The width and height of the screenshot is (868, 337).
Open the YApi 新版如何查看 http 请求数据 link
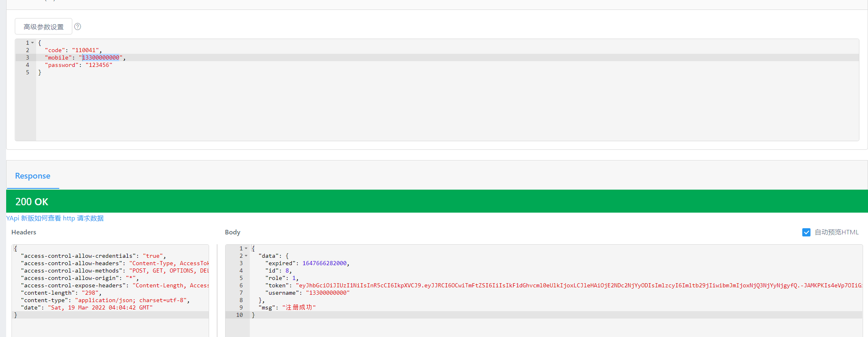click(x=55, y=218)
